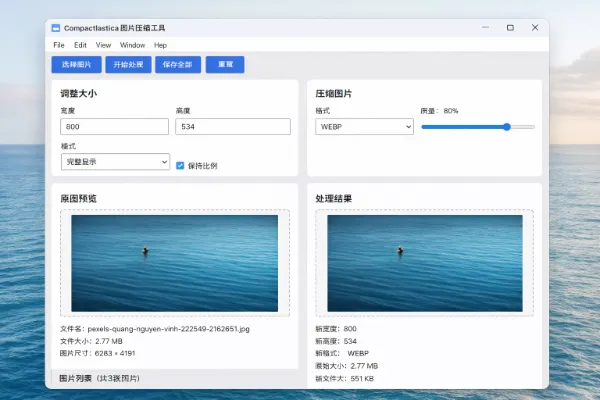Open the View menu
Screen dimensions: 600x400
104,45
